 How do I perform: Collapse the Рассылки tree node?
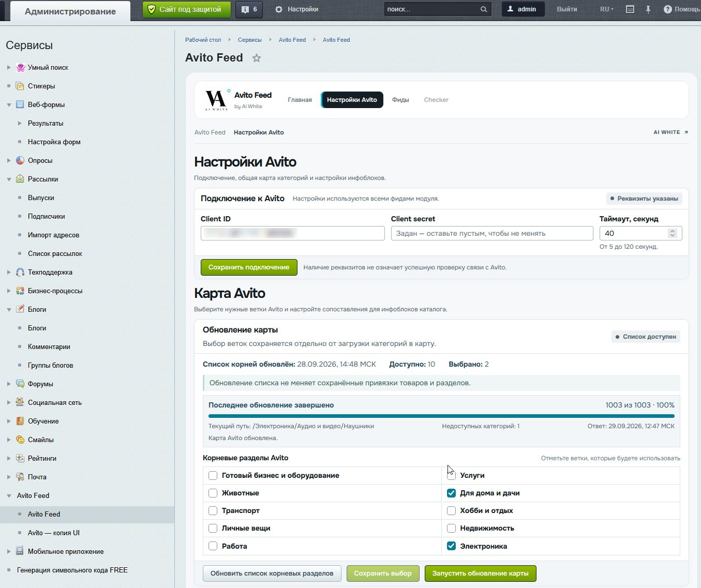click(x=9, y=179)
